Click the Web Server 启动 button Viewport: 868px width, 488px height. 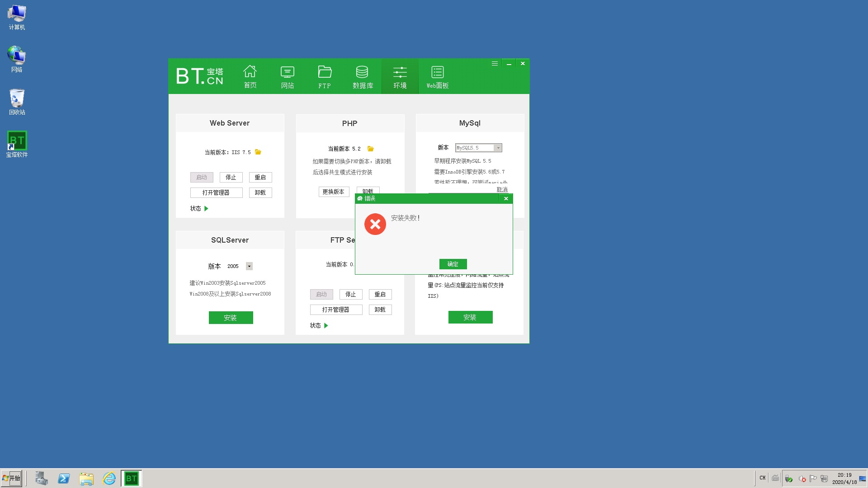(202, 177)
